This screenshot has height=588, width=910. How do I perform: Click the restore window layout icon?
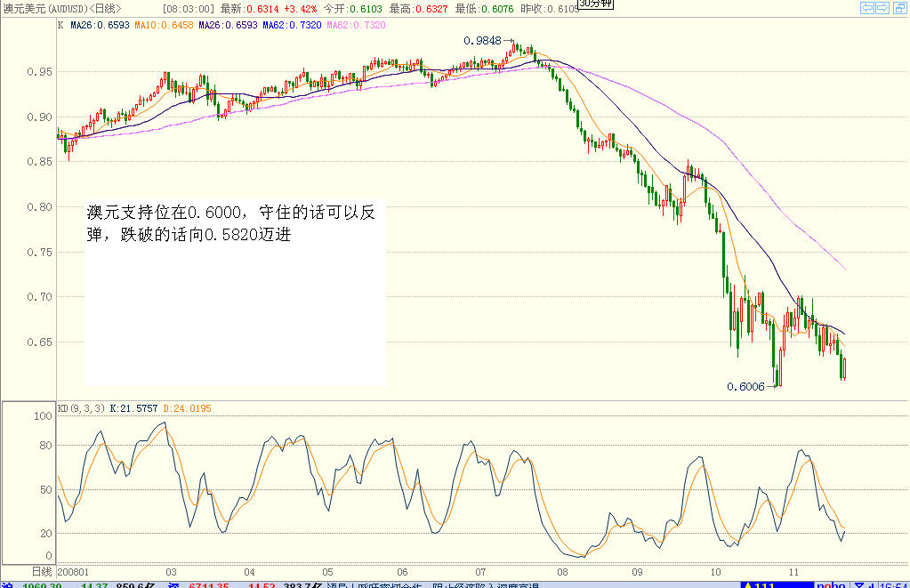[x=900, y=7]
